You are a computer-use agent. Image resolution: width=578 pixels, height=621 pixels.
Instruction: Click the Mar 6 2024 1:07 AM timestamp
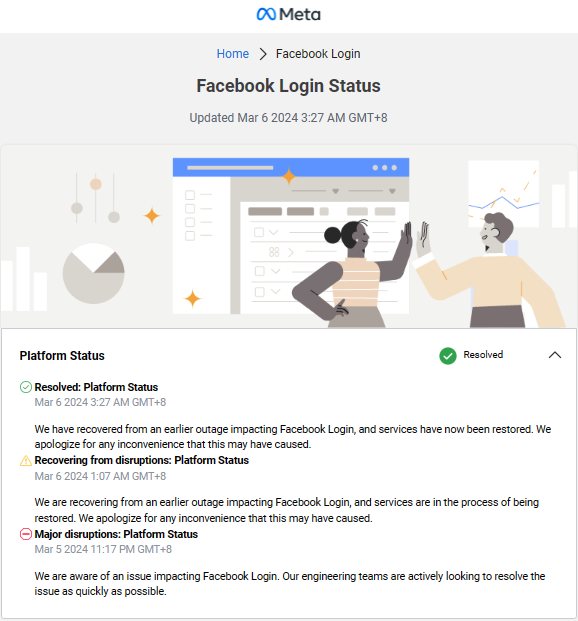(100, 476)
